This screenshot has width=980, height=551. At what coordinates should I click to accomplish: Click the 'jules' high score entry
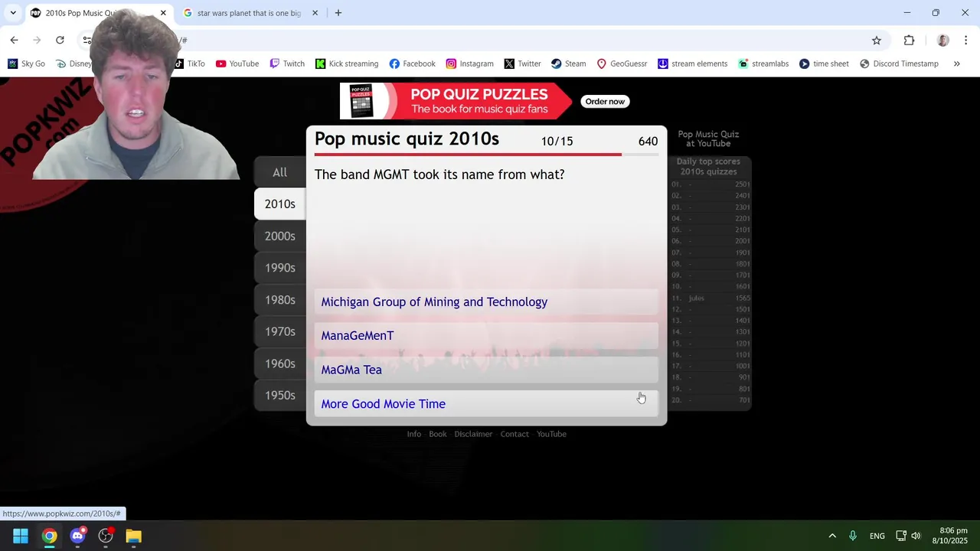[x=711, y=298]
